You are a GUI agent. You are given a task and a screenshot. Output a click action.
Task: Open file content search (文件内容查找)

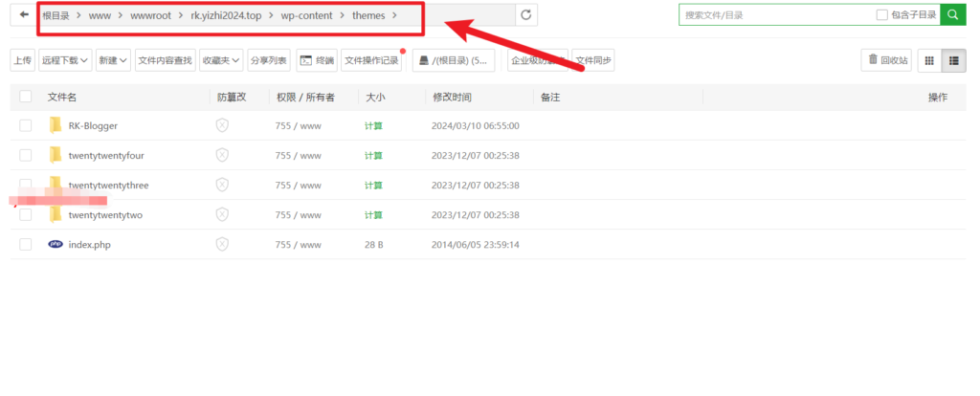[x=165, y=60]
